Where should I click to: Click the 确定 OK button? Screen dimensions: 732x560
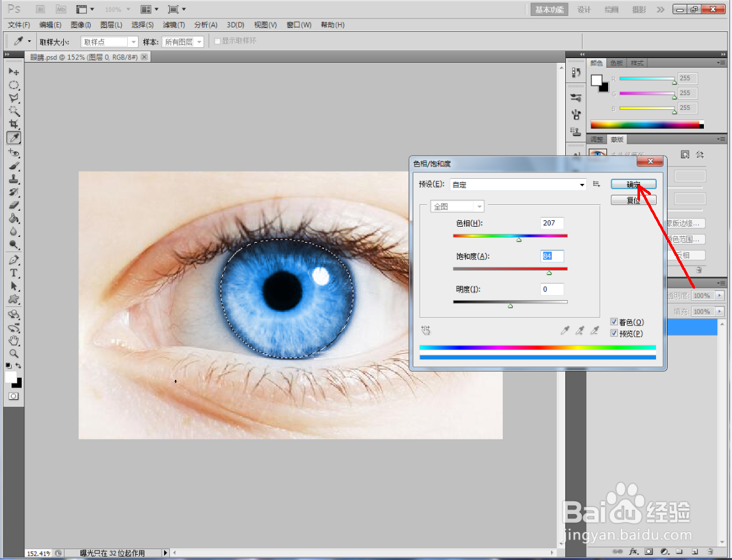634,185
